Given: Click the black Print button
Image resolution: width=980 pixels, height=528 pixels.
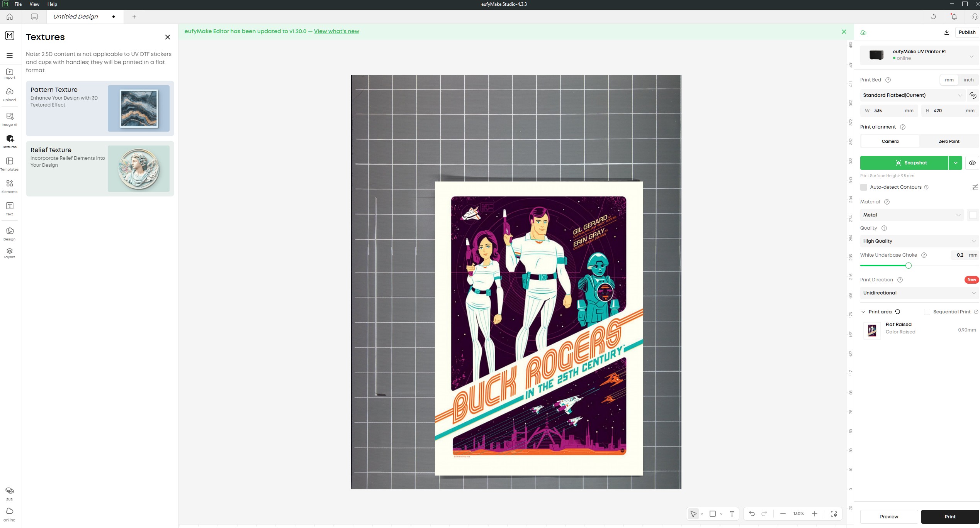Looking at the screenshot, I should pyautogui.click(x=950, y=517).
